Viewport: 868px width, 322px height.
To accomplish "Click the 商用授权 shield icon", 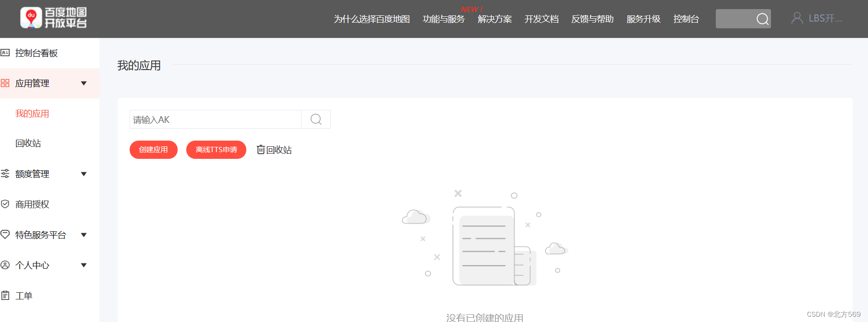I will pyautogui.click(x=5, y=204).
